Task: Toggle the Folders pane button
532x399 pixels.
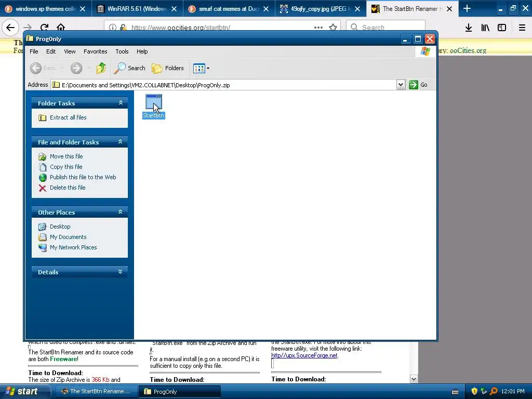Action: (168, 68)
